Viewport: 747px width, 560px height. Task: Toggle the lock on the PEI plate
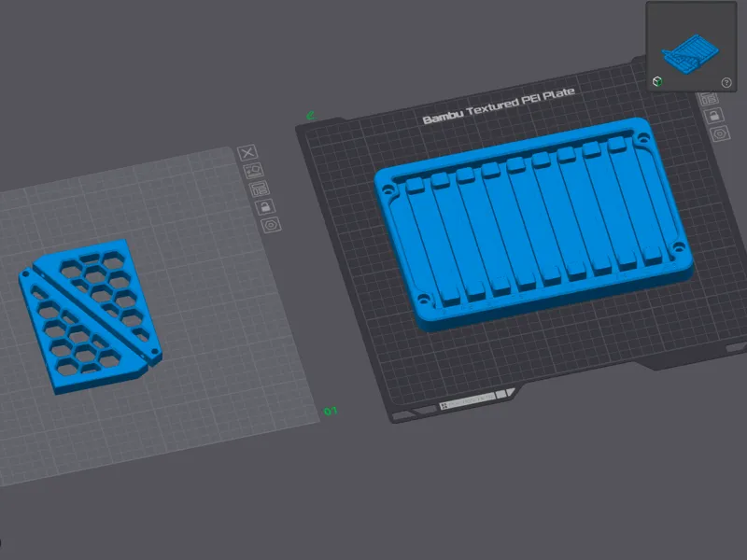[713, 115]
